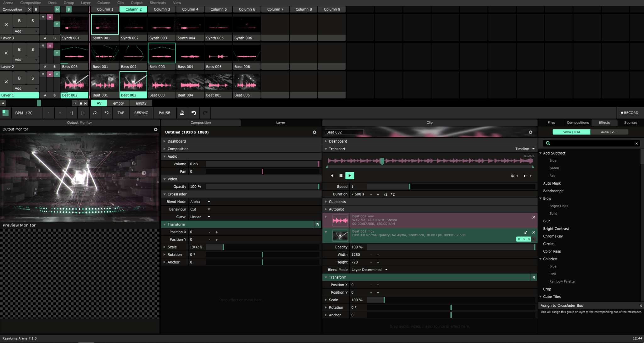
Task: Click the fullscreen expand icon on Beat 002.mov
Action: (x=526, y=232)
